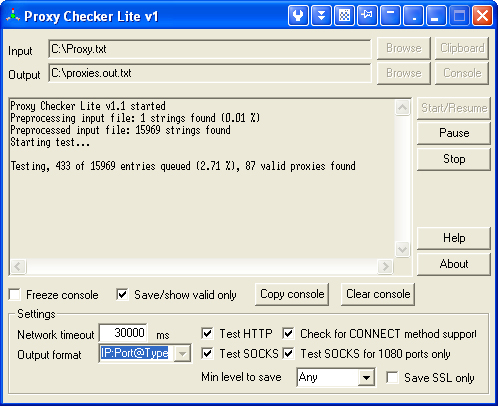Uncheck Save/show valid only
Viewport: 498px width, 406px height.
(x=122, y=295)
